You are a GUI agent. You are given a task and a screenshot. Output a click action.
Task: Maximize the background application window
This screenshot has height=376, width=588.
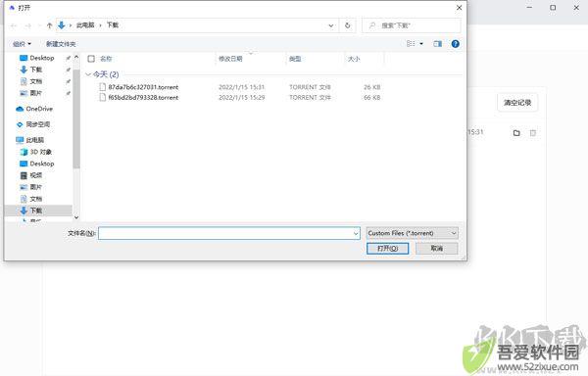[x=553, y=8]
